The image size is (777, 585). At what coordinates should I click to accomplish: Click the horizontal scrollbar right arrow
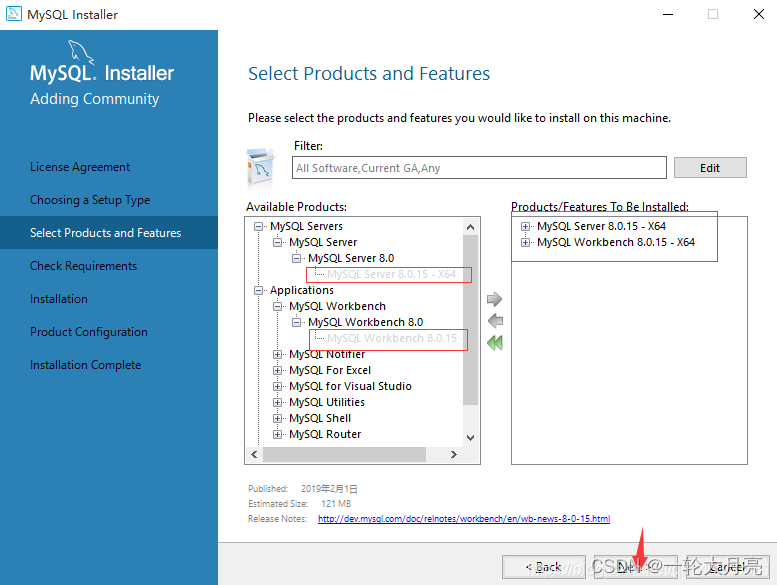click(x=453, y=454)
